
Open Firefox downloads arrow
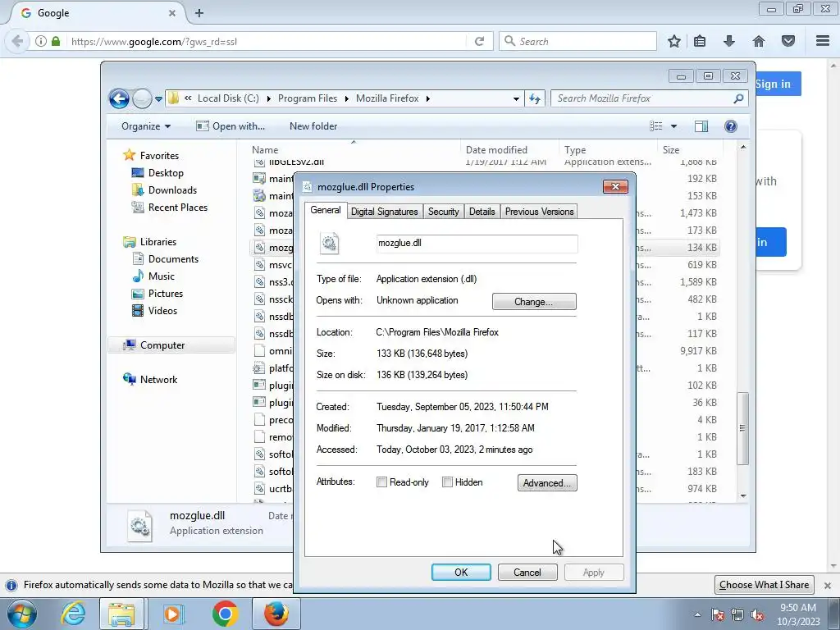tap(728, 41)
